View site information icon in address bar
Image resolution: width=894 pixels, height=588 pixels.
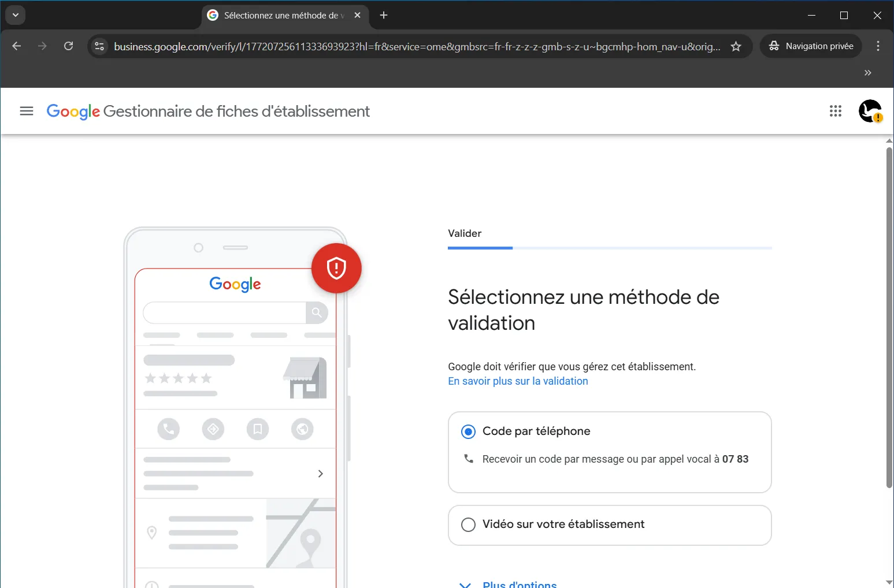click(99, 46)
